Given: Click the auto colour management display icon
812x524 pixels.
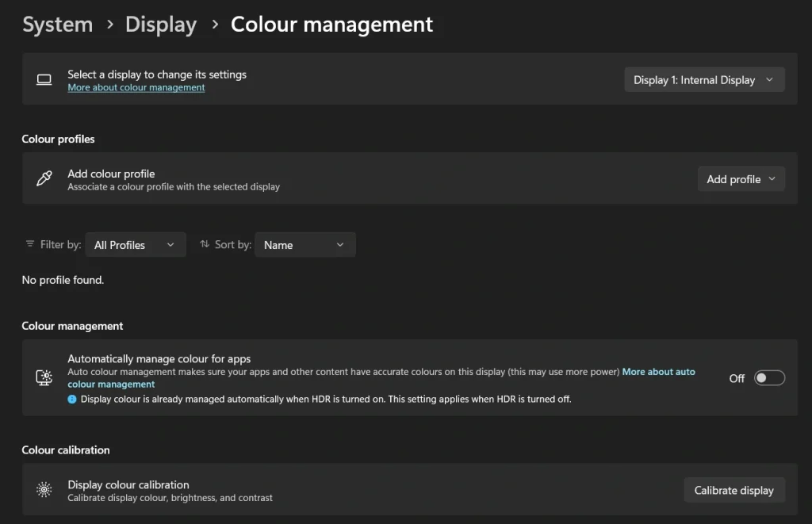Looking at the screenshot, I should click(44, 378).
